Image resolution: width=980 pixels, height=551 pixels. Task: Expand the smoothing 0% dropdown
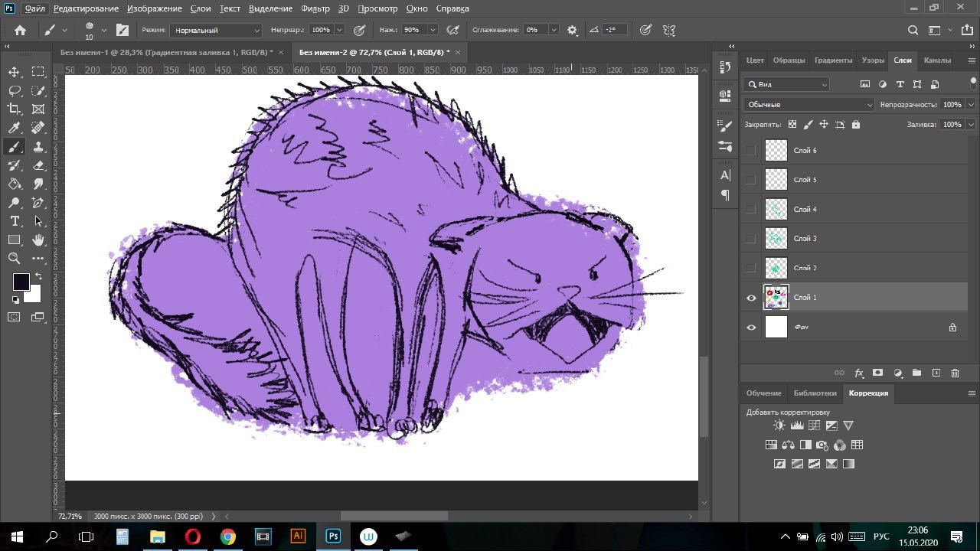tap(553, 30)
